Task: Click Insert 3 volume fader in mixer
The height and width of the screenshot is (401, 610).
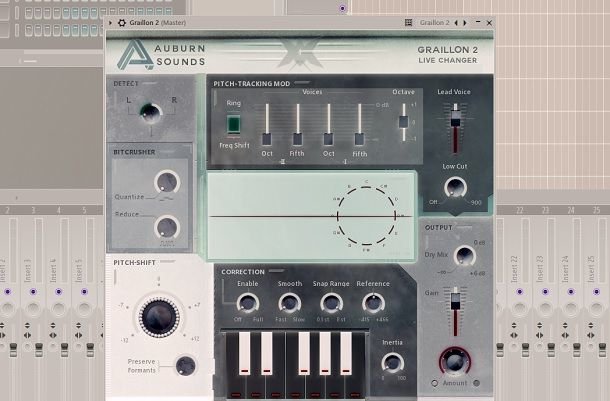Action: [x=39, y=349]
